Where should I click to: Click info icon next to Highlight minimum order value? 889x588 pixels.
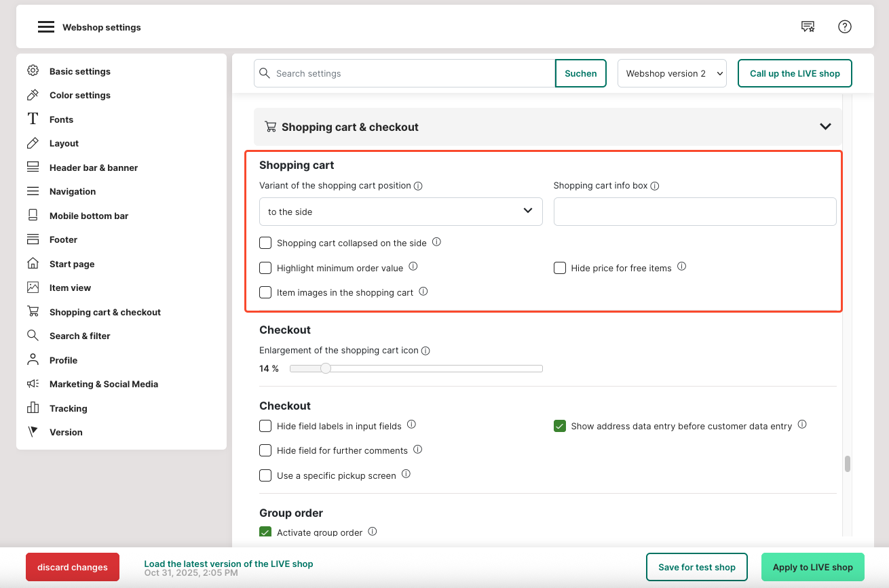(x=413, y=267)
